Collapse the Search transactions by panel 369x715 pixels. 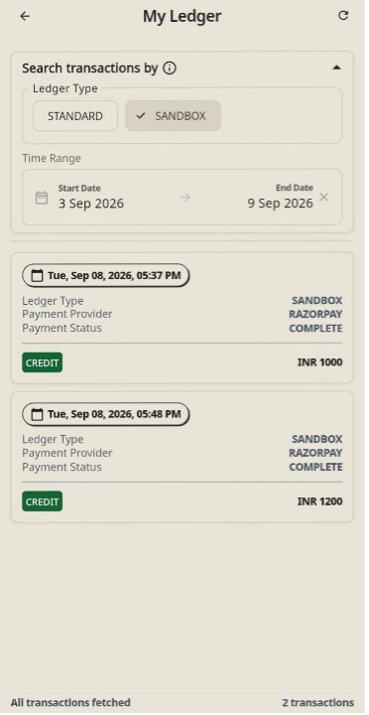(337, 68)
